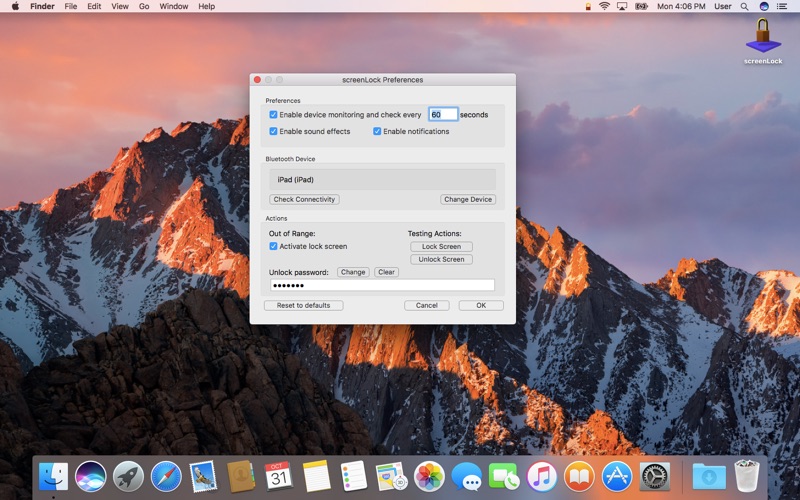Launch Siri from the Dock
Viewport: 800px width, 500px height.
(x=90, y=477)
